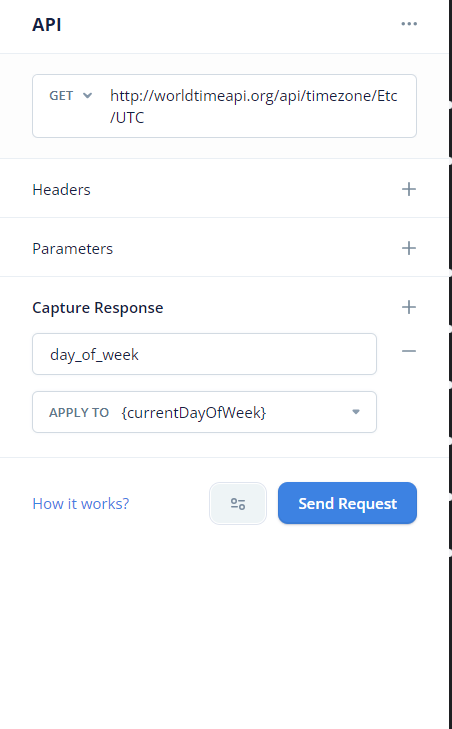The image size is (452, 729).
Task: Add a new parameter with plus icon
Action: click(x=409, y=248)
